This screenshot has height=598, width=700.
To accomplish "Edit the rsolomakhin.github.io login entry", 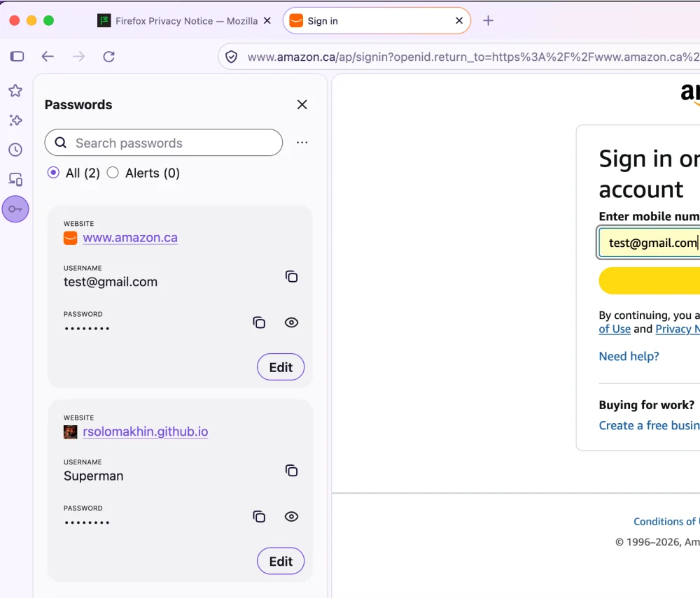I will pyautogui.click(x=281, y=561).
